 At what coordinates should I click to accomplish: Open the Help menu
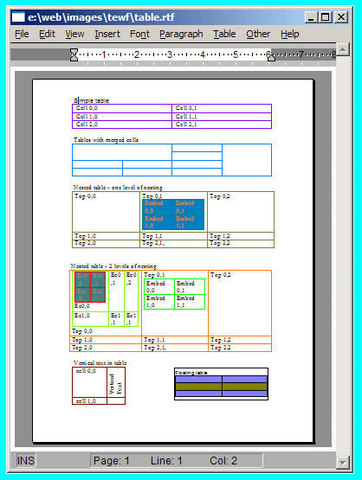coord(290,34)
